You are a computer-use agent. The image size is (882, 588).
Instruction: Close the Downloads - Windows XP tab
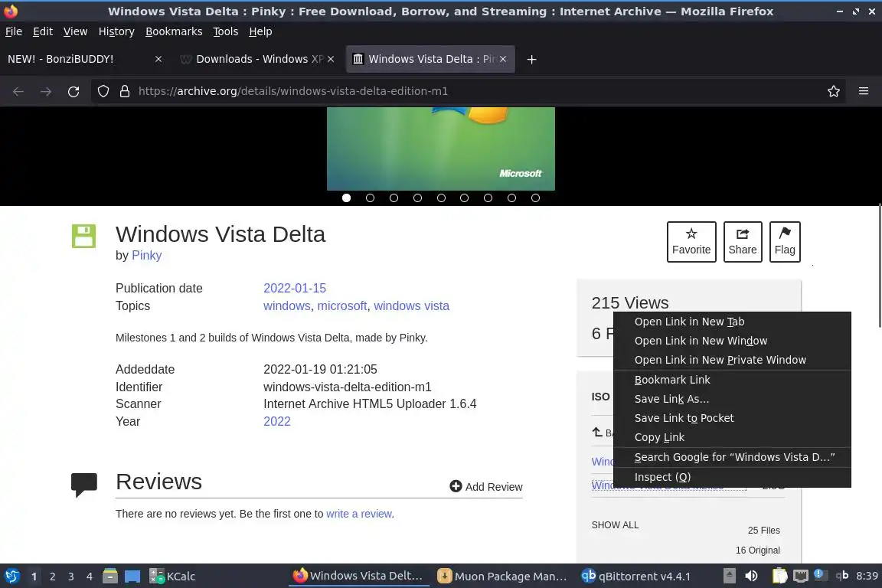tap(331, 59)
